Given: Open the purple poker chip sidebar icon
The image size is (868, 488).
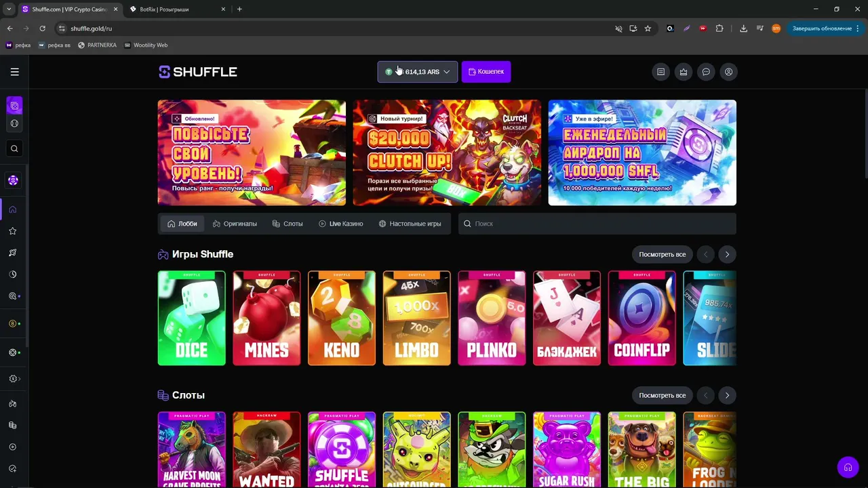Looking at the screenshot, I should tap(13, 180).
